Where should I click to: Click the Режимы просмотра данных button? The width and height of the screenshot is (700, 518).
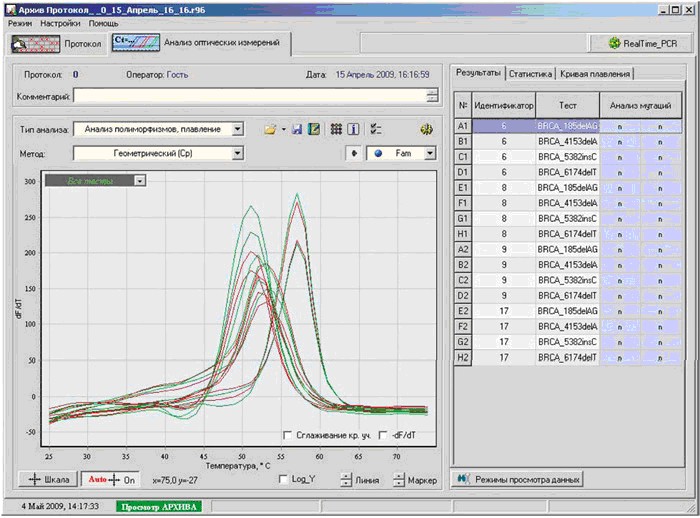pyautogui.click(x=518, y=480)
